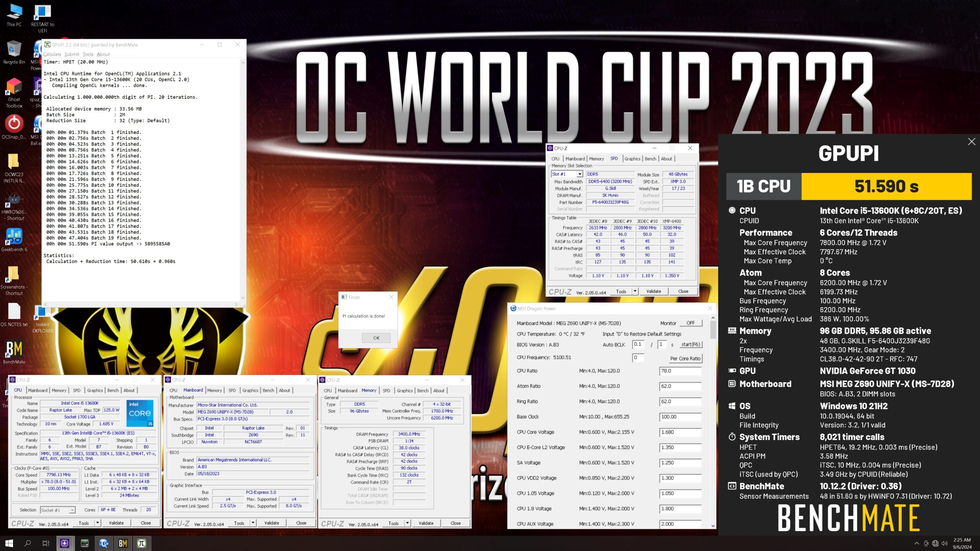980x551 pixels.
Task: Click the Per Core Ratio button
Action: (685, 359)
